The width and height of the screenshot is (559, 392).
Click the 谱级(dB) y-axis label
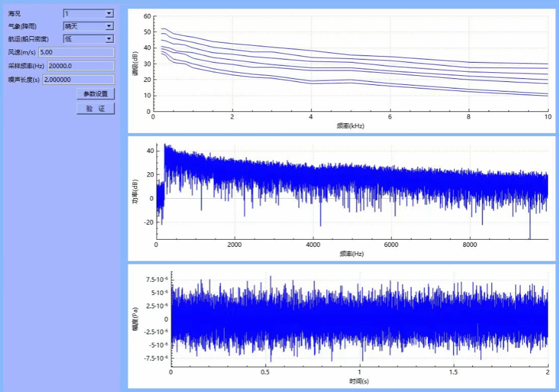[x=135, y=64]
